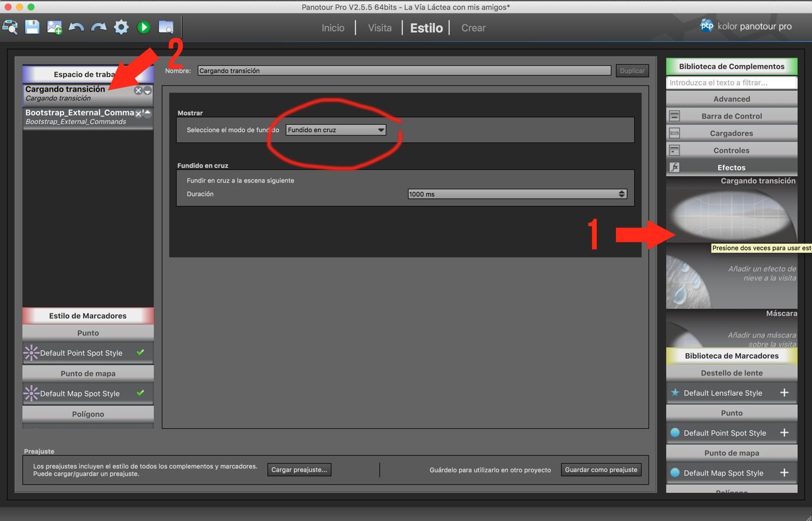Image resolution: width=812 pixels, height=521 pixels.
Task: Redo the last undone action
Action: tap(98, 27)
